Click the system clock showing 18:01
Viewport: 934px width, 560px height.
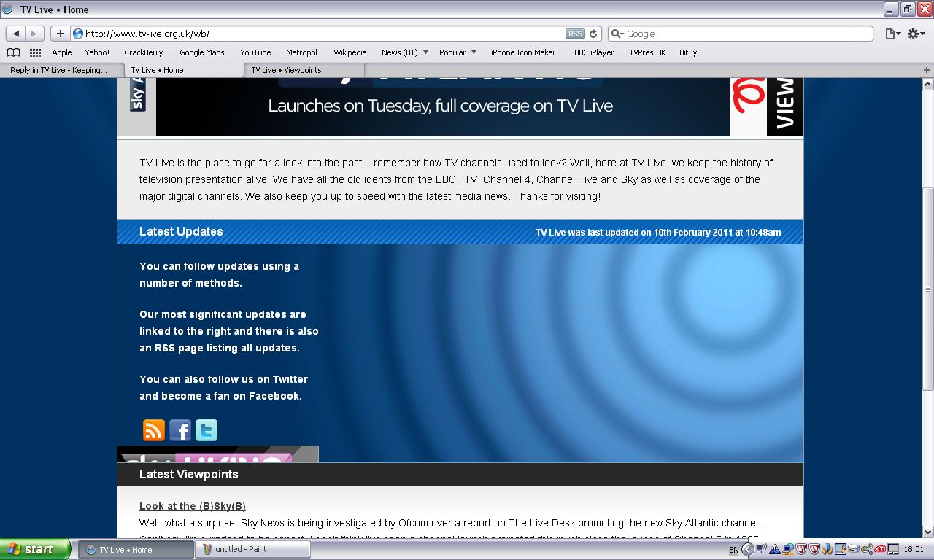pyautogui.click(x=914, y=550)
